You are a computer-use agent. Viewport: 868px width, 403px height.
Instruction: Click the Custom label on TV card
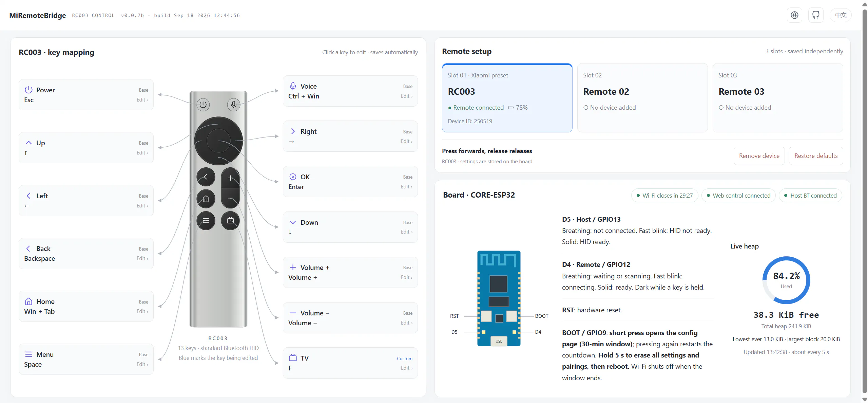point(405,359)
